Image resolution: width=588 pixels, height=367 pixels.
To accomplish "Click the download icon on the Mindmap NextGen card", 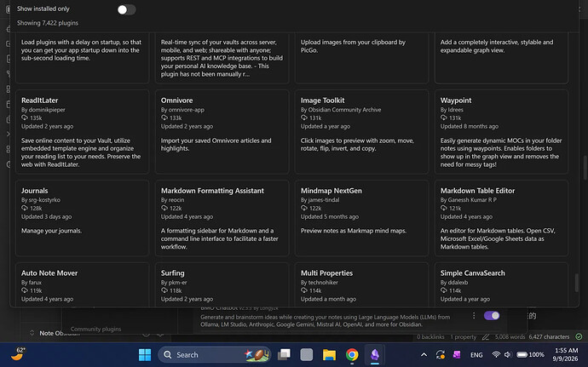I will pos(303,208).
